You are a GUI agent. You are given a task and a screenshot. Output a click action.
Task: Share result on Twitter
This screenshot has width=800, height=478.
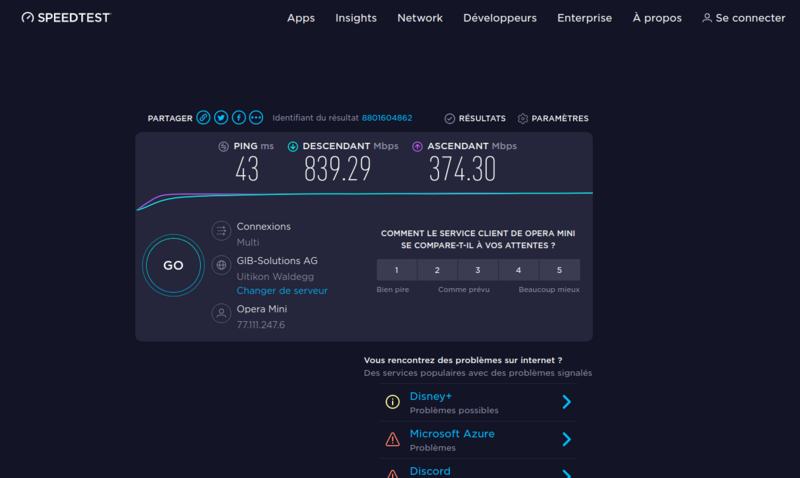click(221, 118)
